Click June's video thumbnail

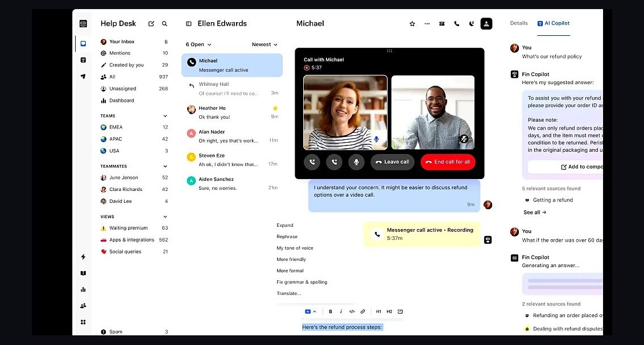(x=345, y=113)
